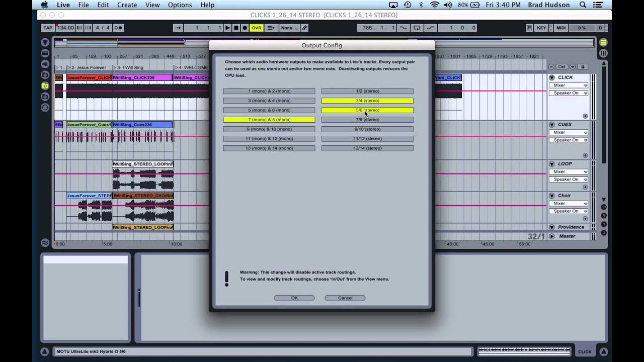Click the lock envelopes icon
This screenshot has width=644, height=362.
coord(583,67)
